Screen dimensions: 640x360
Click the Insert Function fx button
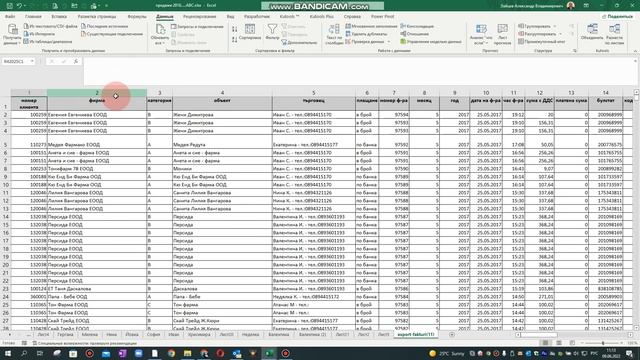point(76,61)
